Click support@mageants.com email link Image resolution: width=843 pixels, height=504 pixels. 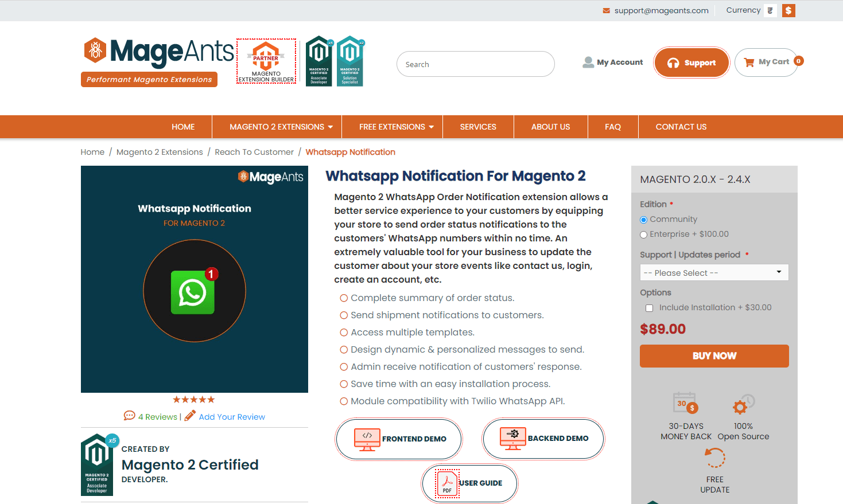point(661,10)
